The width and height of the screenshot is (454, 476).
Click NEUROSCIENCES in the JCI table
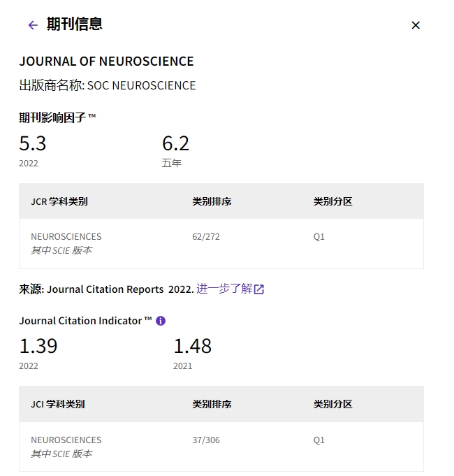point(66,440)
